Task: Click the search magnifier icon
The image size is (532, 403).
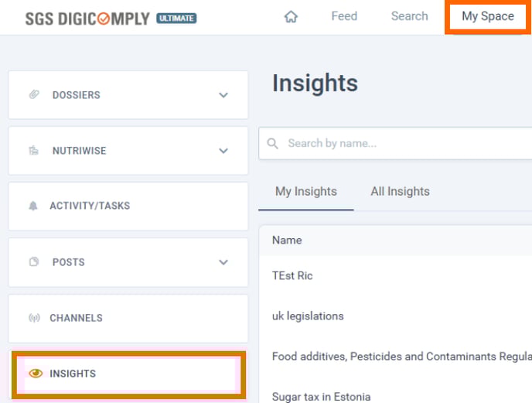Action: [x=272, y=143]
